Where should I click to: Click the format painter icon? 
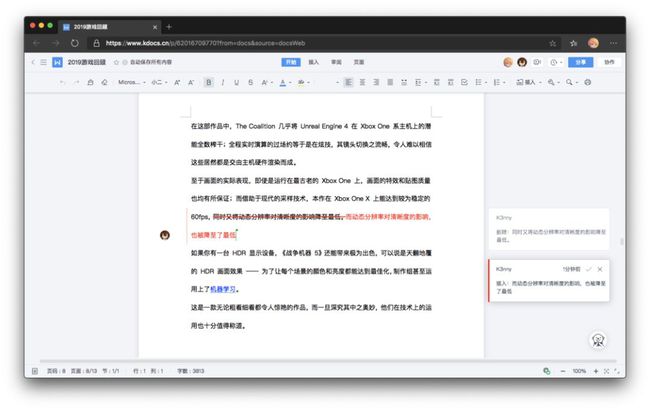click(90, 82)
